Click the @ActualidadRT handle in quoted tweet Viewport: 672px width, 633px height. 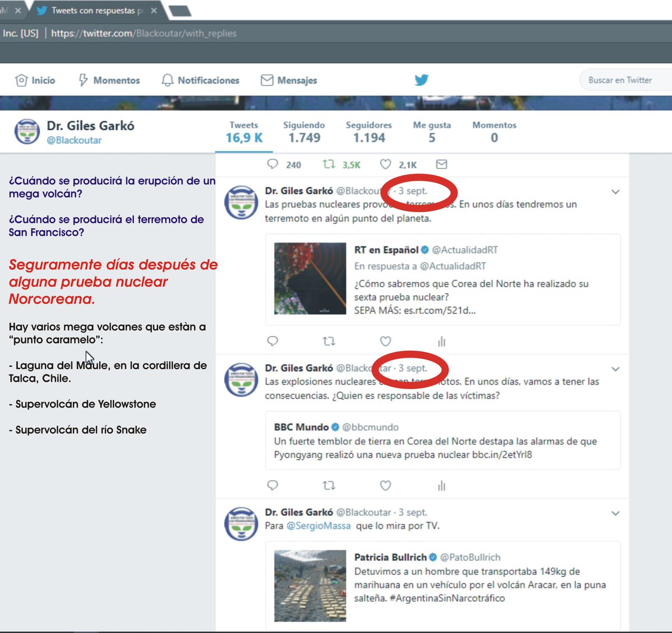465,250
